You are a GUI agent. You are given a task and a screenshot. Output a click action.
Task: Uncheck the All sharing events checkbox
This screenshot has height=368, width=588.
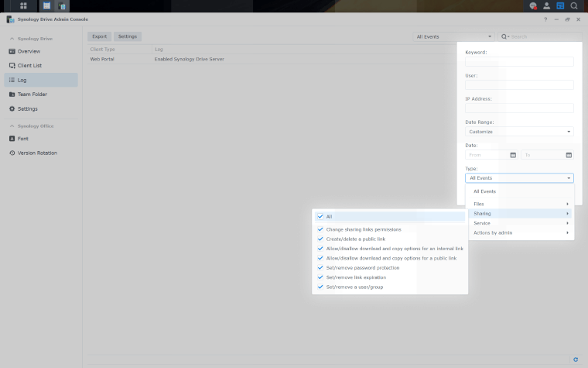tap(320, 217)
